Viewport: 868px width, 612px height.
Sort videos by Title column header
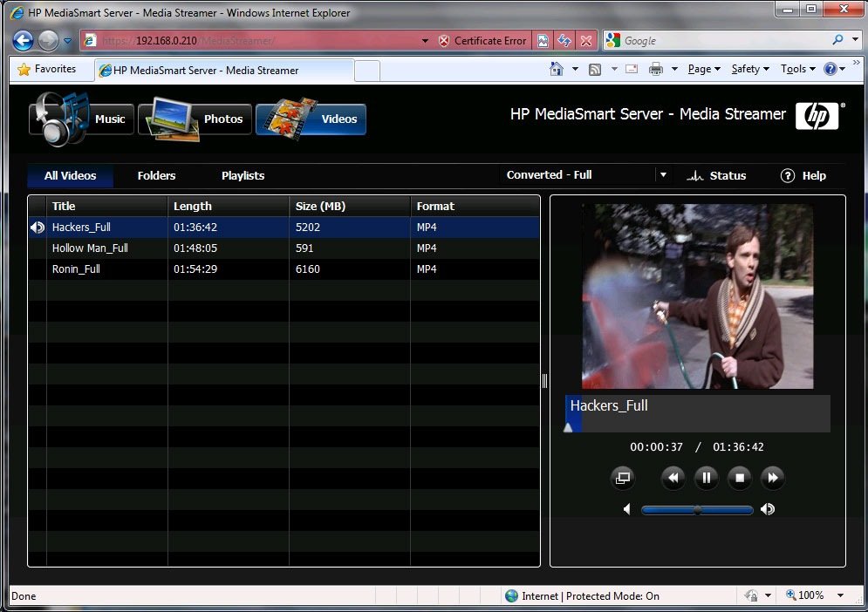tap(106, 207)
